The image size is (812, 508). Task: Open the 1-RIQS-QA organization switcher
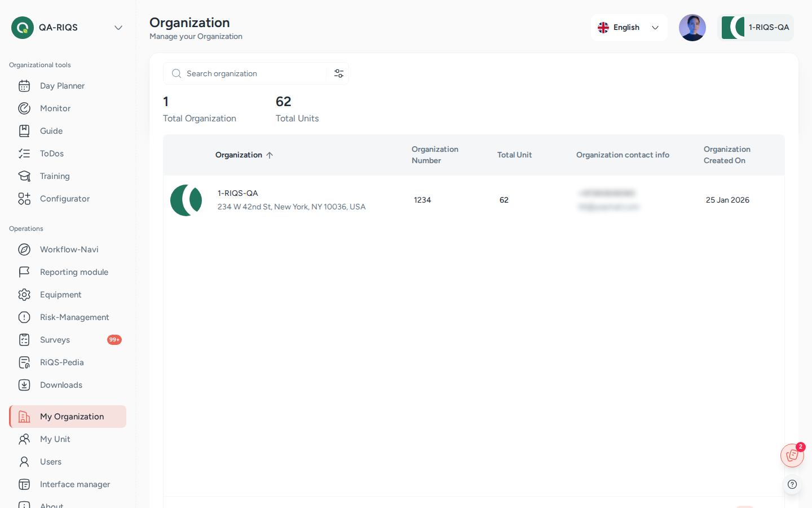(x=756, y=28)
